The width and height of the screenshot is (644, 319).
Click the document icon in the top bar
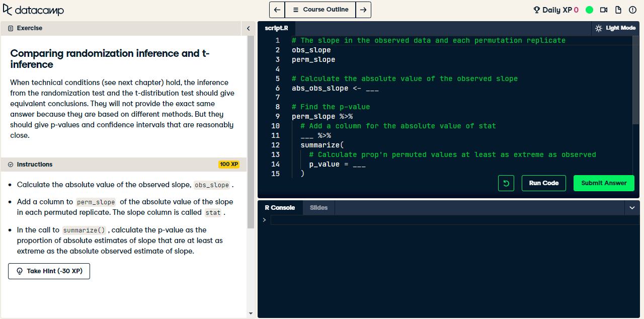[x=618, y=10]
